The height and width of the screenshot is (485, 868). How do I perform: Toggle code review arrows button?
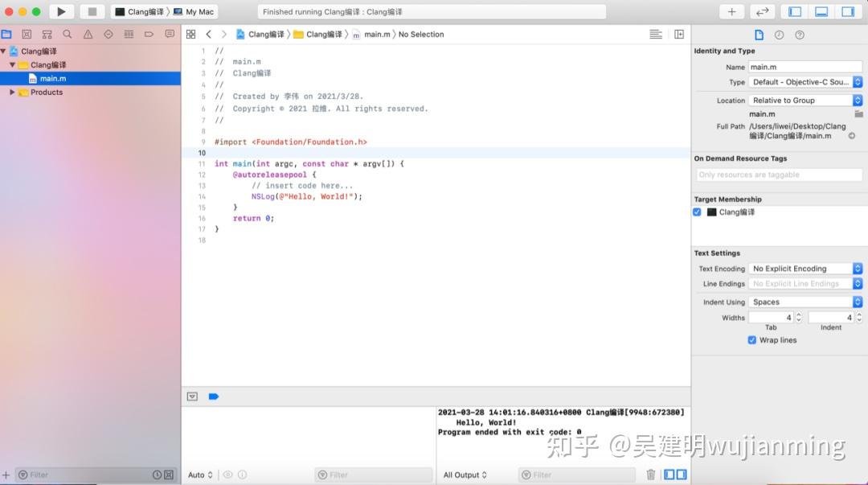[762, 11]
